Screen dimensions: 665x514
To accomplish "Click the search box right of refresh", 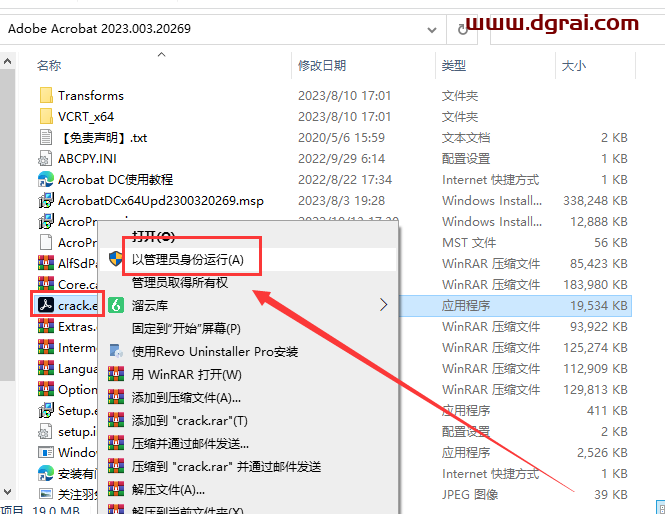I will click(578, 30).
